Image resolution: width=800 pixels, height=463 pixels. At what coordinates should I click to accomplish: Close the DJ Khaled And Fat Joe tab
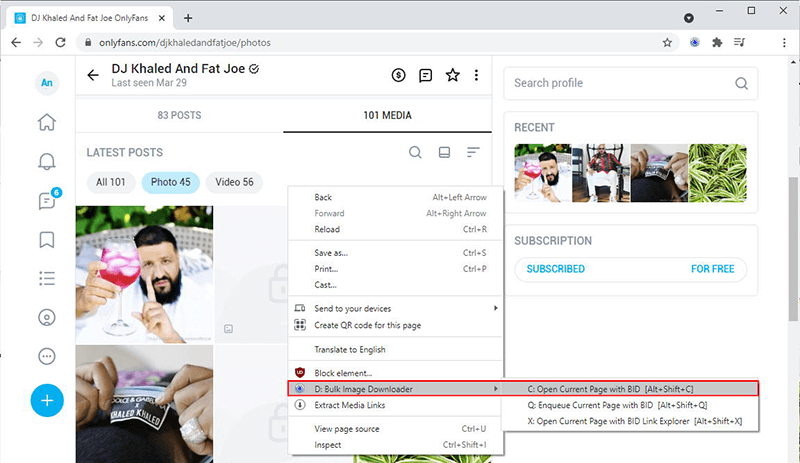(x=162, y=18)
